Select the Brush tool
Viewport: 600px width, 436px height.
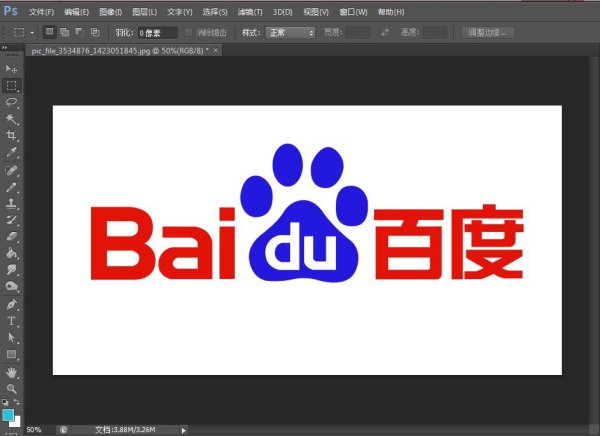click(11, 187)
